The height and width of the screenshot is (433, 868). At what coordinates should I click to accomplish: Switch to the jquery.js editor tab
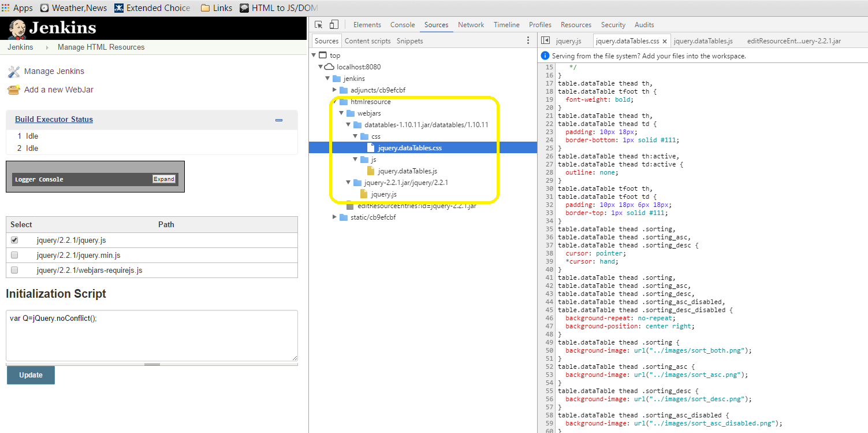point(568,41)
